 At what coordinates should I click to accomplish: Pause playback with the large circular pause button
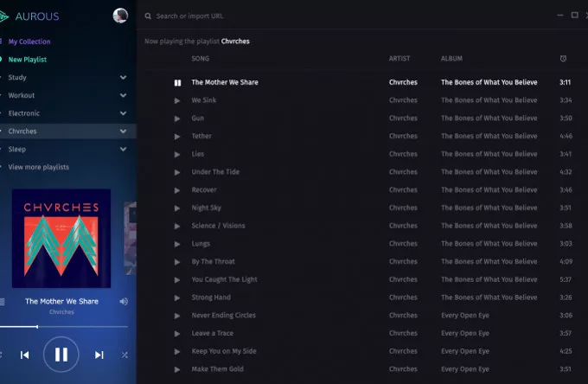[x=61, y=354]
